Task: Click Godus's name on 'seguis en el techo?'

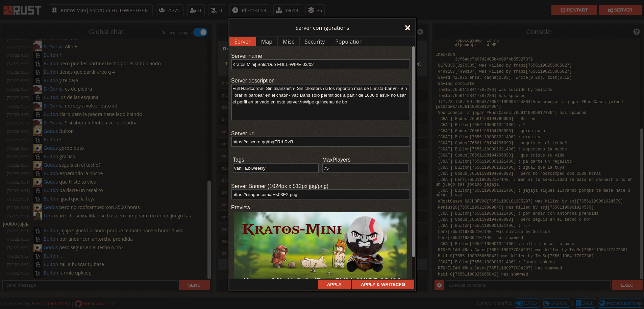Action: click(x=51, y=165)
